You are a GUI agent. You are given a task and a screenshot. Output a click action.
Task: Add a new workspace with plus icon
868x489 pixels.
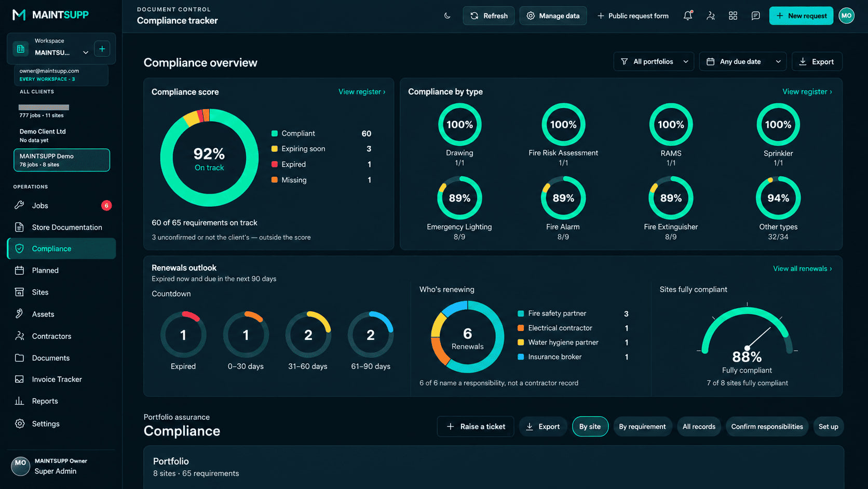[x=102, y=49]
